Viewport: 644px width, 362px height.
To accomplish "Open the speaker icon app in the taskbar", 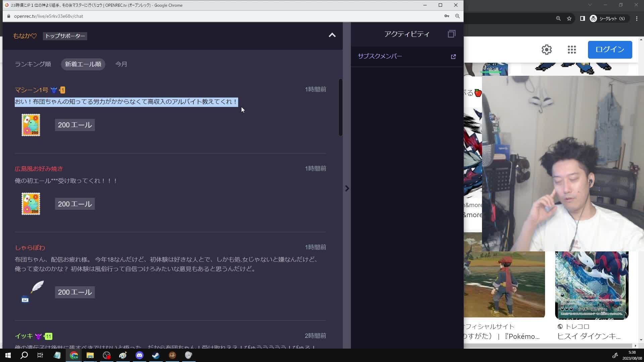I will pyautogui.click(x=189, y=355).
